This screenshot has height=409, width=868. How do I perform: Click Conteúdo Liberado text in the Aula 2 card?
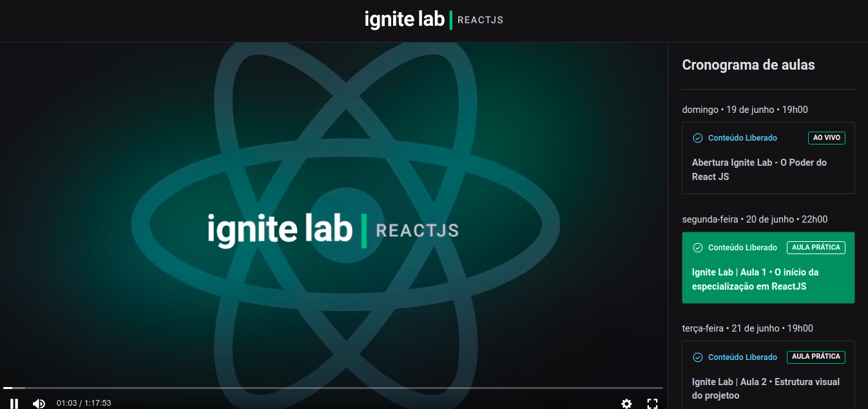742,357
